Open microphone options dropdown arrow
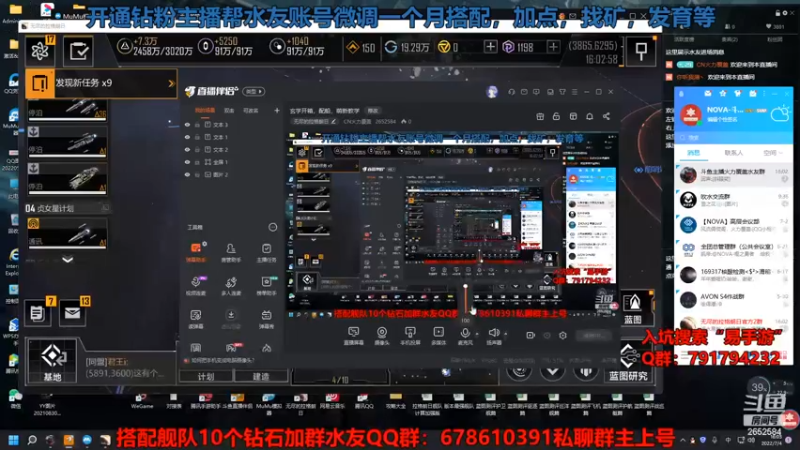800x450 pixels. point(477,334)
